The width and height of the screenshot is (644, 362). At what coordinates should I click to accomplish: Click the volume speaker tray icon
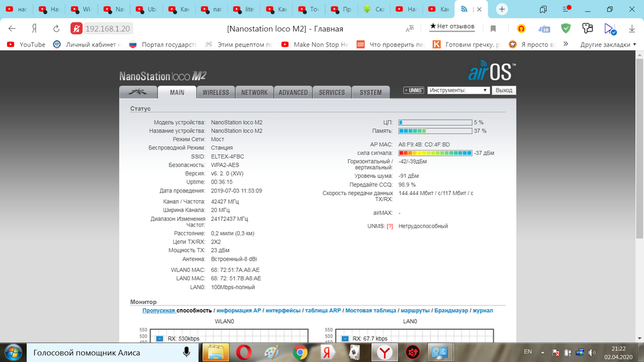pos(591,352)
